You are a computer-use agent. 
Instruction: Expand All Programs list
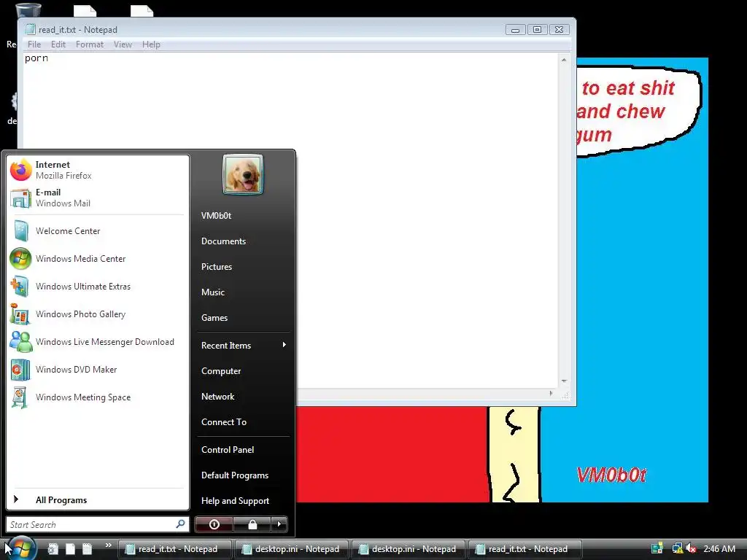[x=97, y=500]
